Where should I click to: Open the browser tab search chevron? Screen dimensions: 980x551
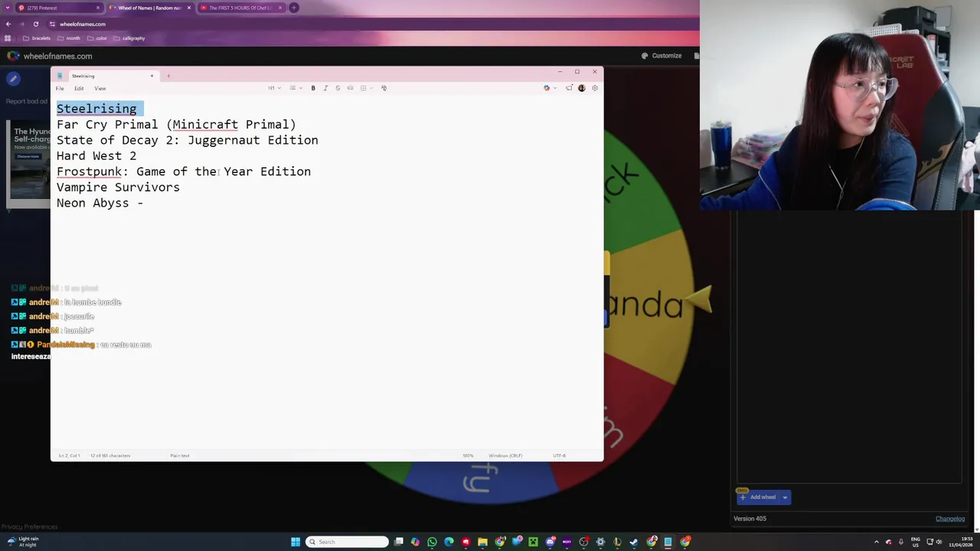pos(8,8)
